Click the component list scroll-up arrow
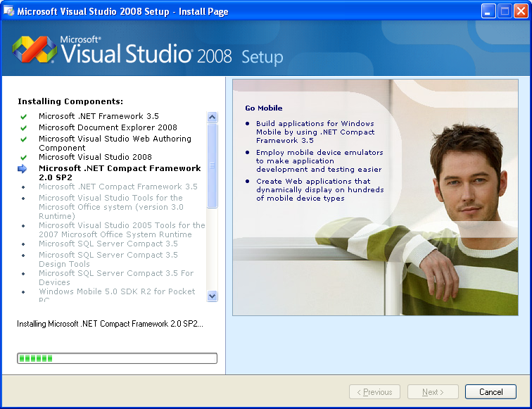532x409 pixels. coord(212,117)
